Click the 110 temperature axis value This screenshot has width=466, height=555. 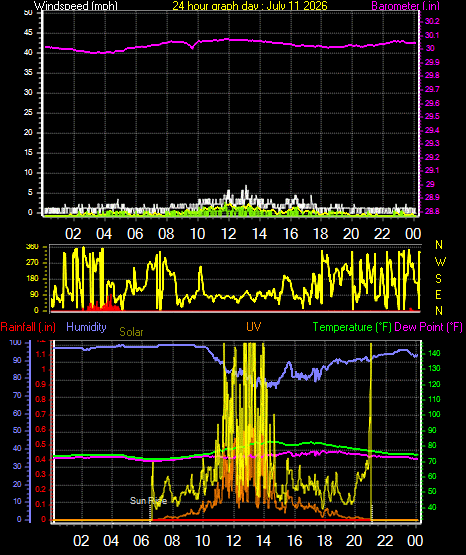[434, 399]
